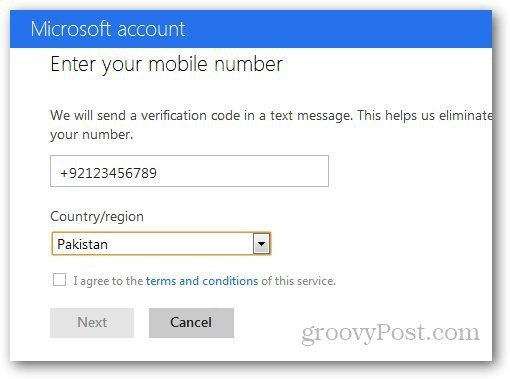Image resolution: width=510 pixels, height=379 pixels.
Task: Open the terms and conditions link
Action: pos(202,281)
